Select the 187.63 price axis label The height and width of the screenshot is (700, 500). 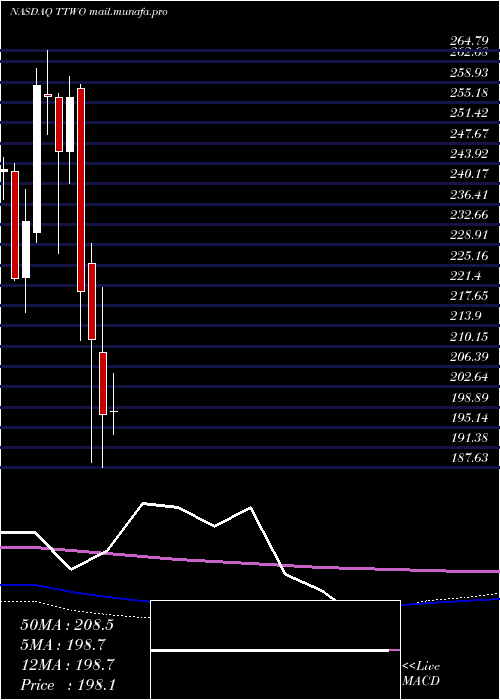469,458
